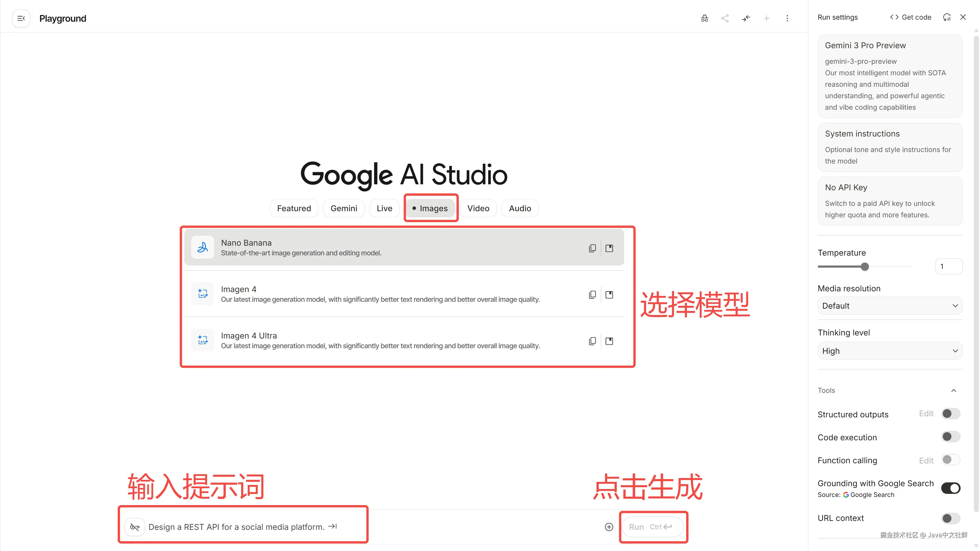Click the share prompt icon
Viewport: 980px width, 551px height.
[725, 18]
